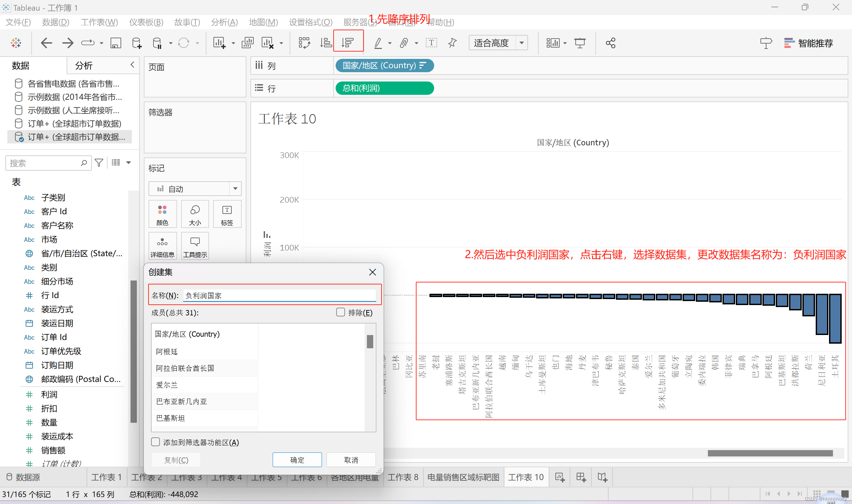Open the 分析(A) menu
This screenshot has height=504, width=852.
point(224,22)
